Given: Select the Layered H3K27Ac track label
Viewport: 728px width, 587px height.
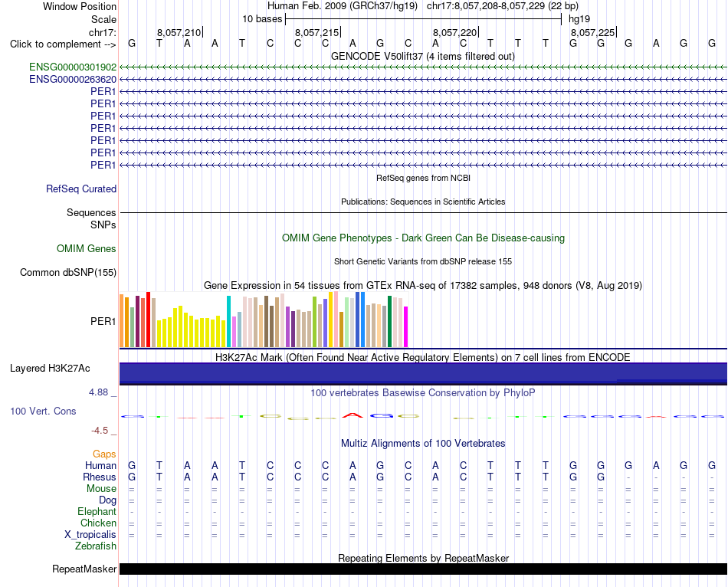Looking at the screenshot, I should pyautogui.click(x=50, y=369).
